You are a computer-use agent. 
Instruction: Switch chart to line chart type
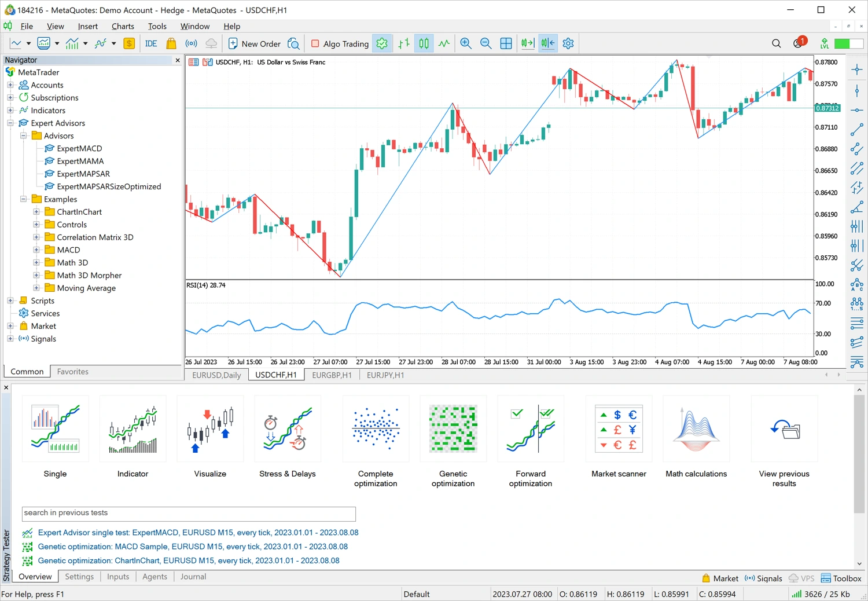pyautogui.click(x=444, y=43)
